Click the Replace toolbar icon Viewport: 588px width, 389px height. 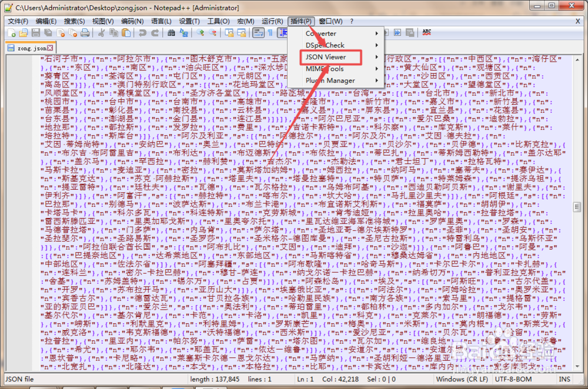coord(183,33)
